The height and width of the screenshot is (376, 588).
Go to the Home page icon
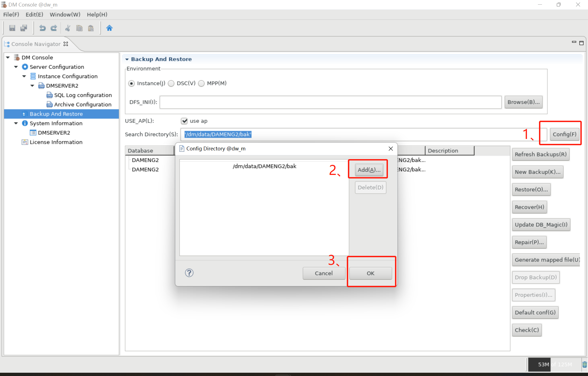click(x=109, y=28)
